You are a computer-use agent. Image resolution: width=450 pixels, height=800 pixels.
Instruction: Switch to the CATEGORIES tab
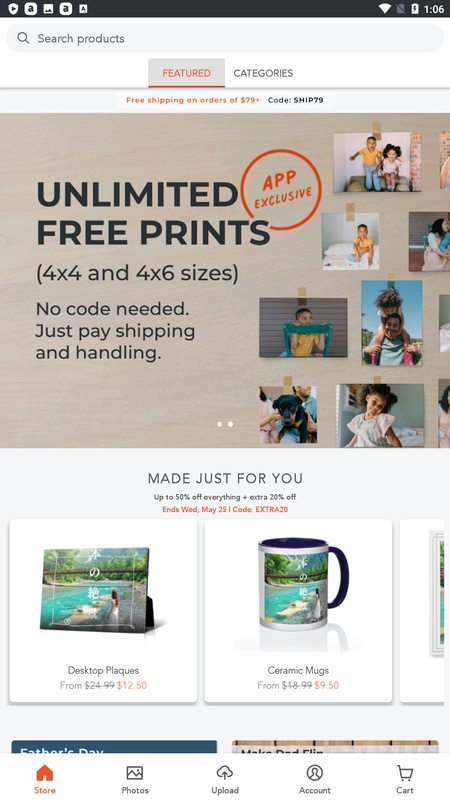[x=263, y=73]
